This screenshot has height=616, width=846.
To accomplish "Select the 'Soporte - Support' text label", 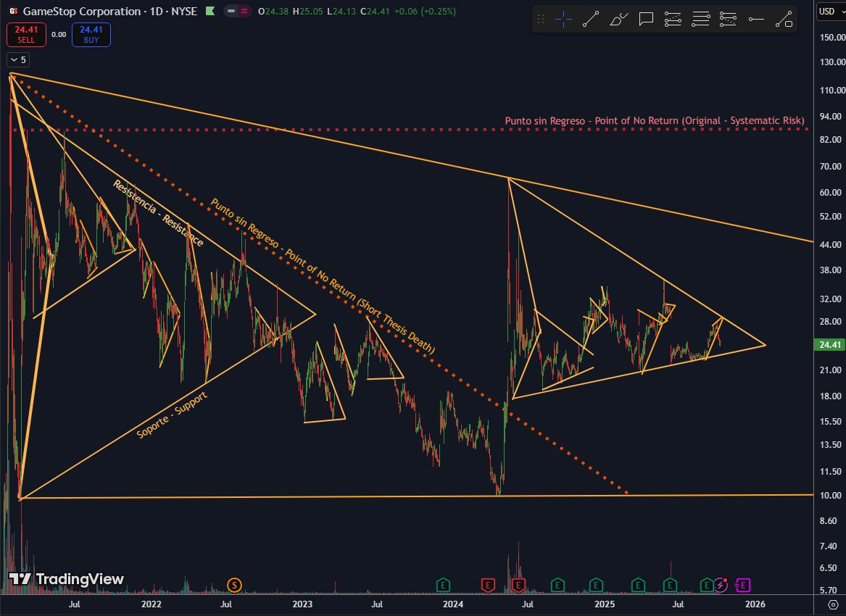I will 172,415.
